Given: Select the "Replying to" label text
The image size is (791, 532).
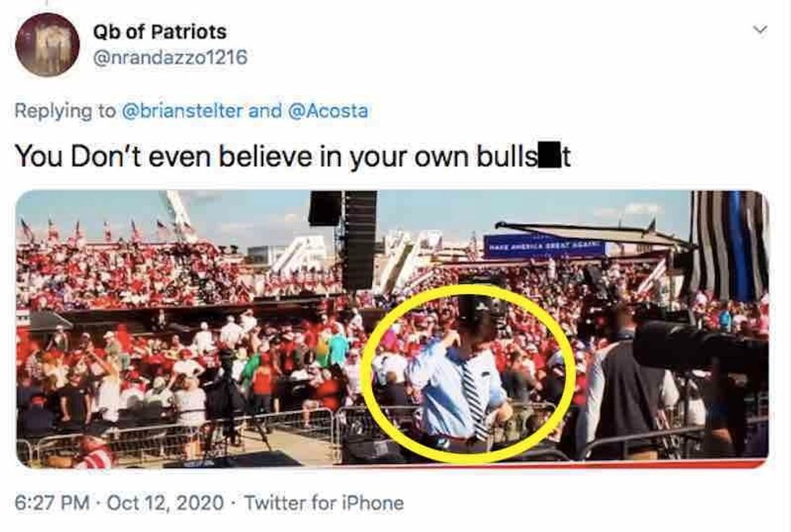Looking at the screenshot, I should pyautogui.click(x=65, y=111).
